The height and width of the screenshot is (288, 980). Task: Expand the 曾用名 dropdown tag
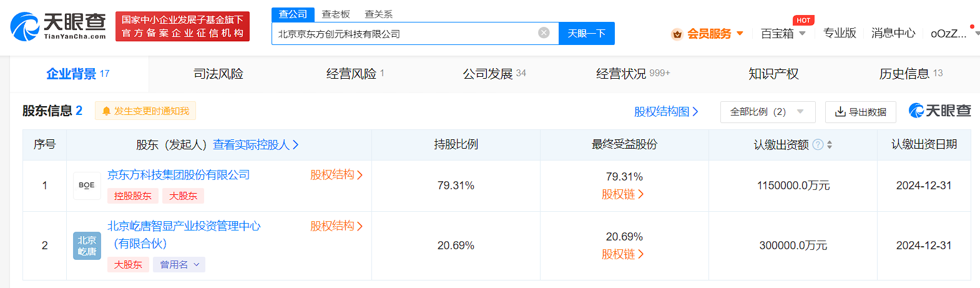pos(180,265)
